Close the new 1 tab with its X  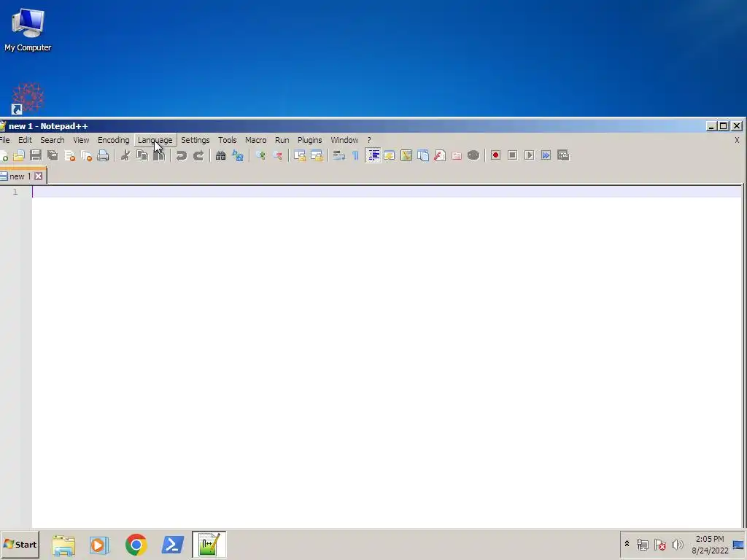click(x=39, y=176)
